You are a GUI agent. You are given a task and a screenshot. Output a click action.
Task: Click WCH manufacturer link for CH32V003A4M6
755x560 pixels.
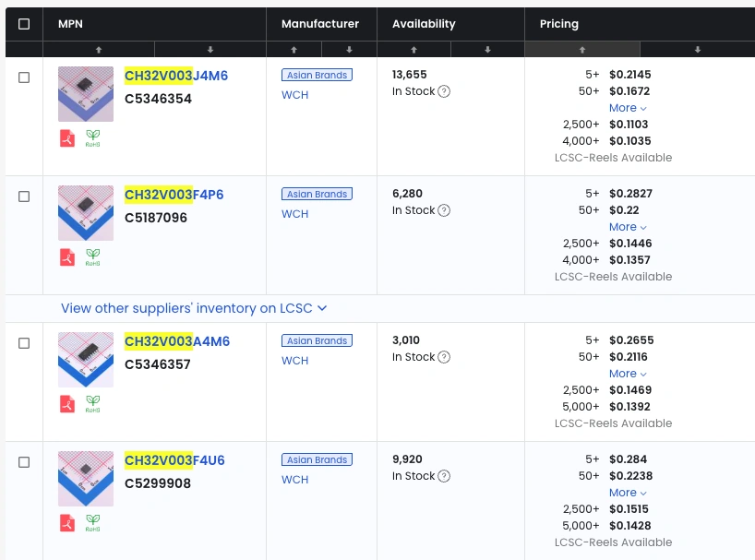[295, 361]
